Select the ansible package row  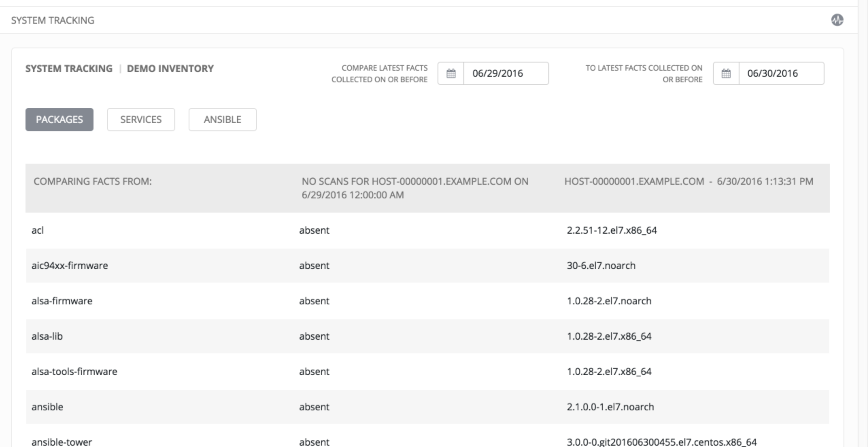(x=47, y=407)
